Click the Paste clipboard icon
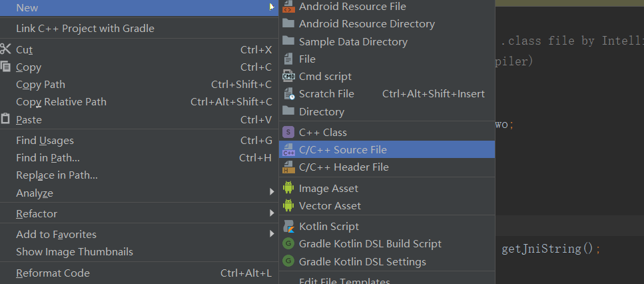The width and height of the screenshot is (644, 284). point(5,119)
